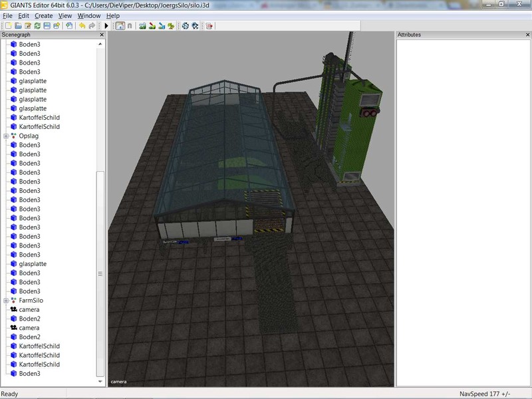Undo the last action via the toolbar arrow
This screenshot has height=399, width=532.
coord(82,26)
